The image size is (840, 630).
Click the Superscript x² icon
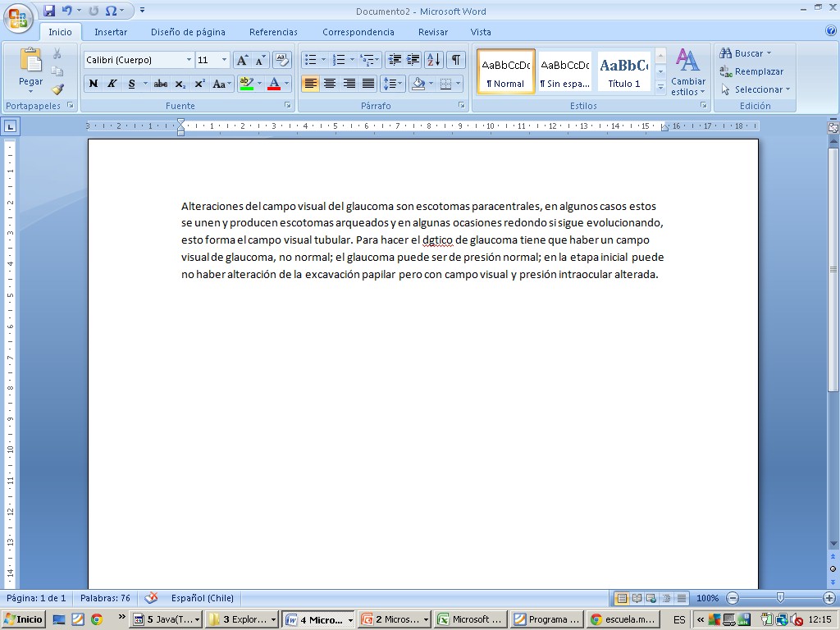(x=199, y=84)
